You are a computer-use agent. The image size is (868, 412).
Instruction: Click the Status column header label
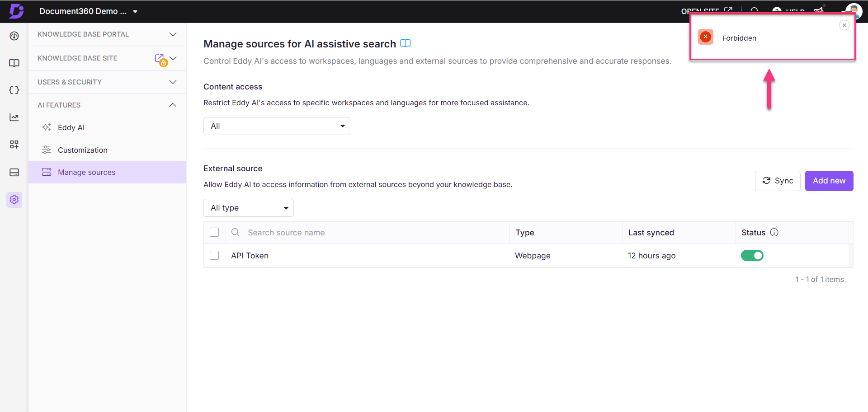753,232
